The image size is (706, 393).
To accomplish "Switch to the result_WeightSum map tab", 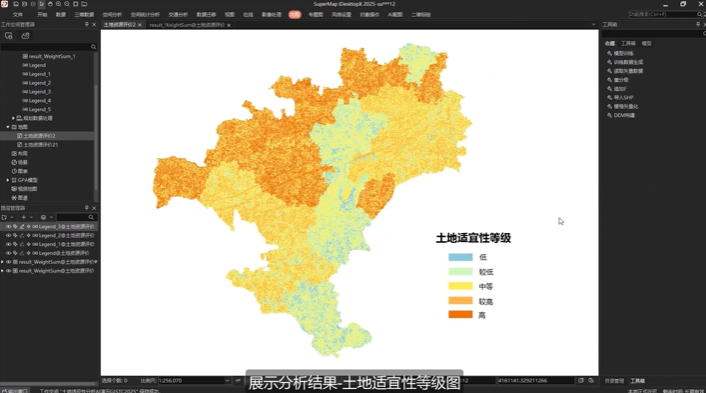I will pos(187,25).
